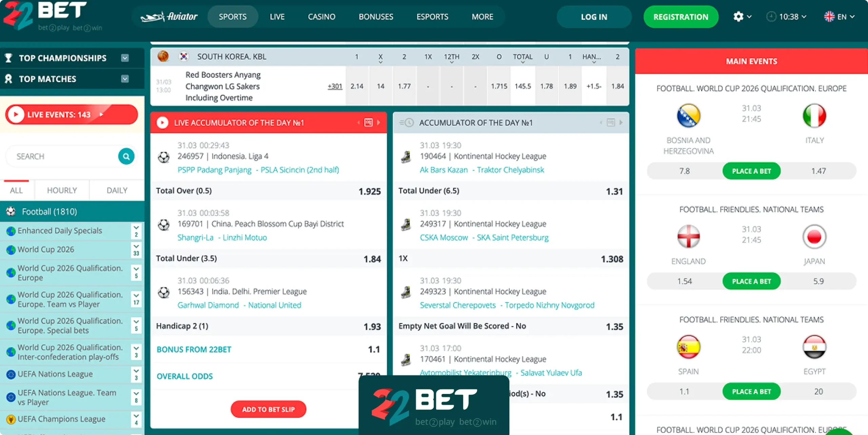Click the Japan flag icon
868x435 pixels.
click(x=814, y=237)
